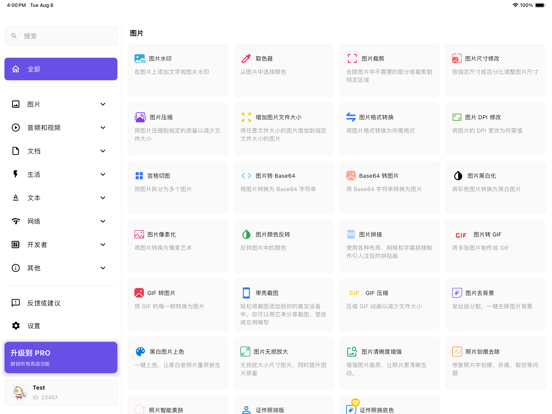The image size is (552, 414).
Task: Expand the 文档 category chevron
Action: [x=103, y=151]
